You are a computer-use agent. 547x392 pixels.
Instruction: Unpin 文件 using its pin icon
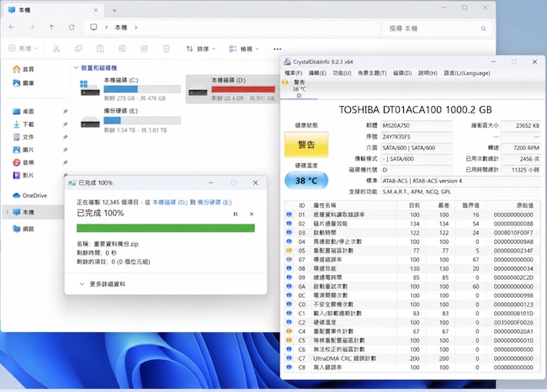[x=65, y=137]
